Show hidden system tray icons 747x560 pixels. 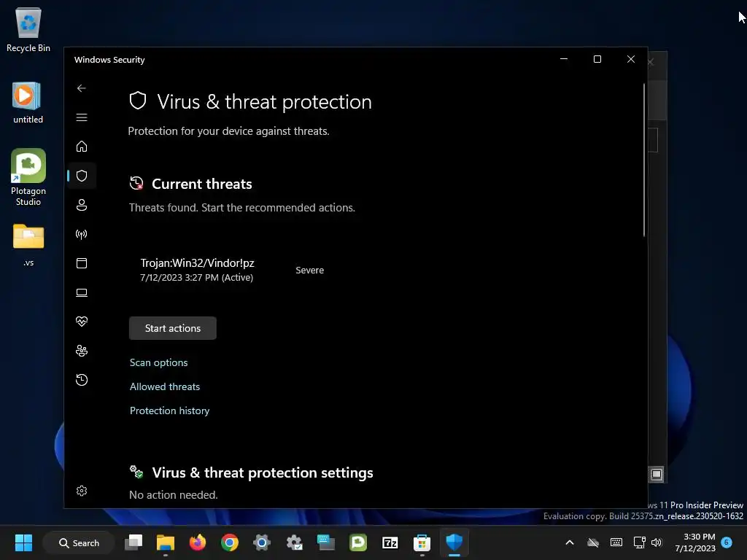click(569, 542)
